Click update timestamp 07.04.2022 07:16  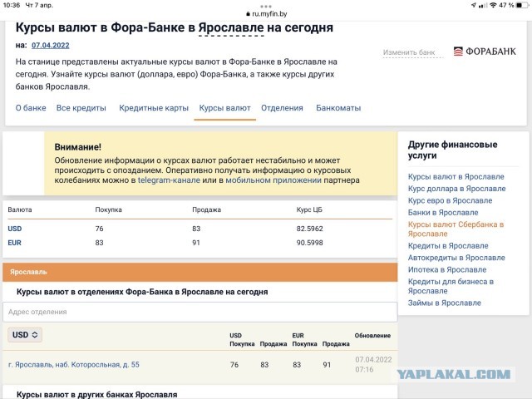[x=373, y=364]
